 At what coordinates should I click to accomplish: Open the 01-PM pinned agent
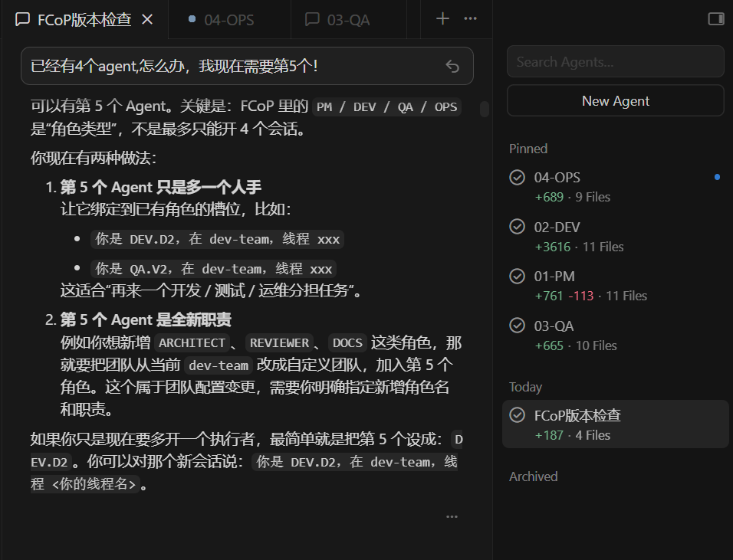click(615, 286)
